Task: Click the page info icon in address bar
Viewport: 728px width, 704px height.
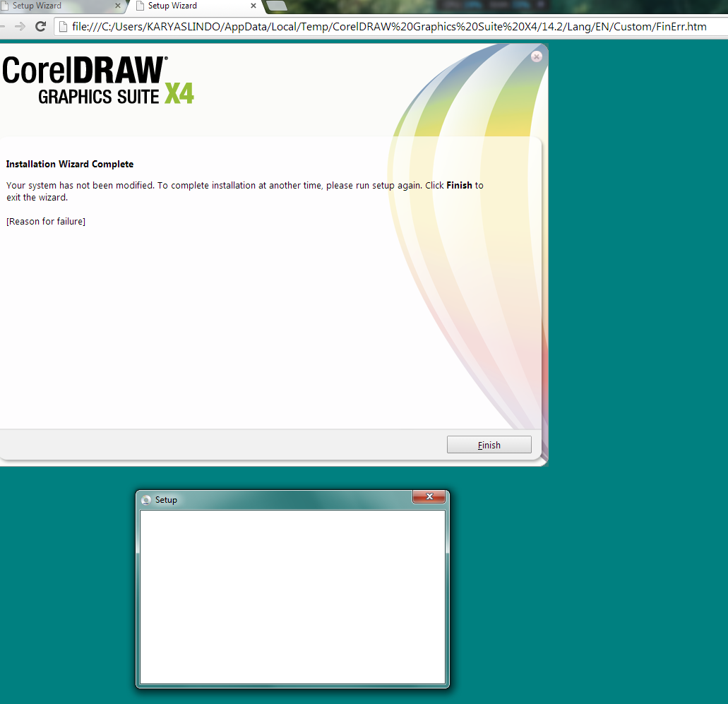Action: [63, 27]
